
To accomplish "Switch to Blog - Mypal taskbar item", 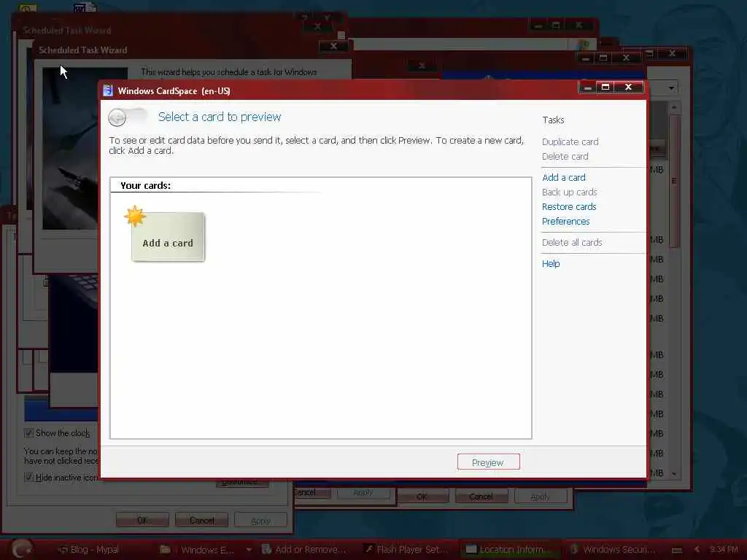I will (x=88, y=550).
